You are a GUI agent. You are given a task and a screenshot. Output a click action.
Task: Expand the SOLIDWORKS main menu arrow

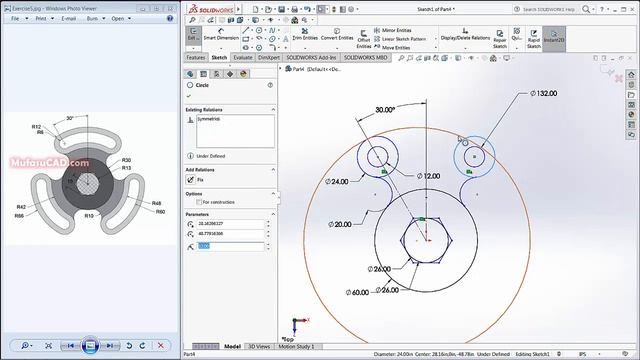click(x=238, y=9)
